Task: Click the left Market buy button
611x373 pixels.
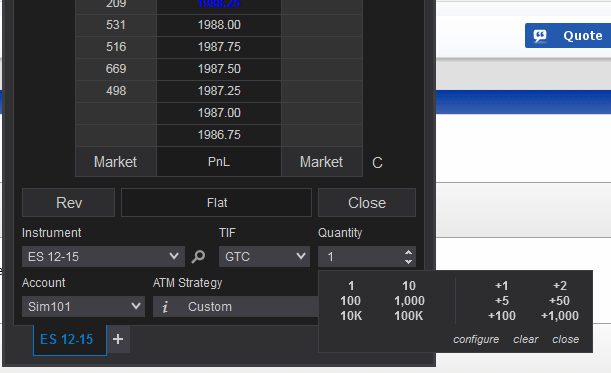Action: 116,162
